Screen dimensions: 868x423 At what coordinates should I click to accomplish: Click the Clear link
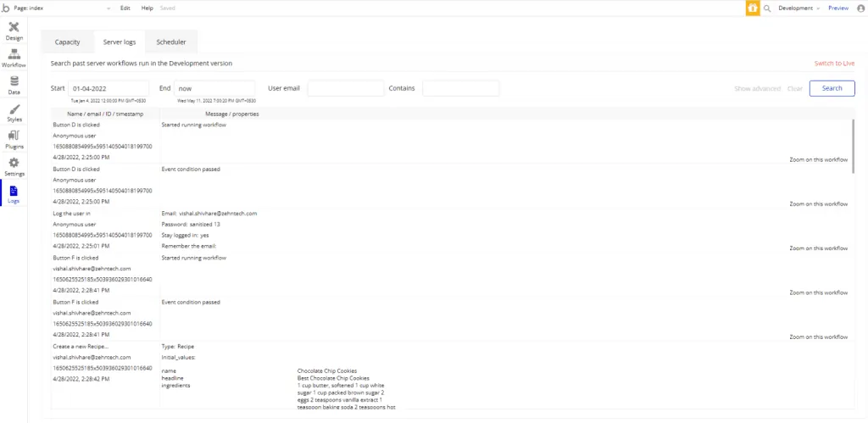coord(795,89)
